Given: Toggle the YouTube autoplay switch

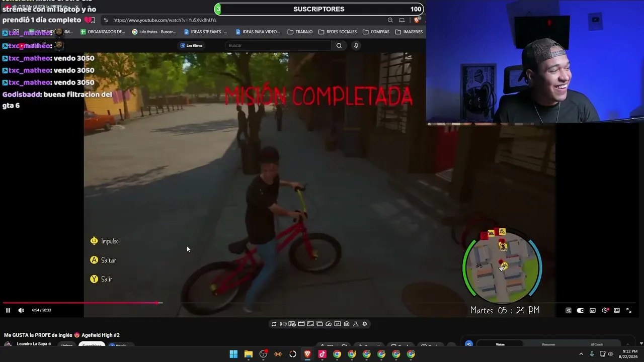Looking at the screenshot, I should [580, 311].
